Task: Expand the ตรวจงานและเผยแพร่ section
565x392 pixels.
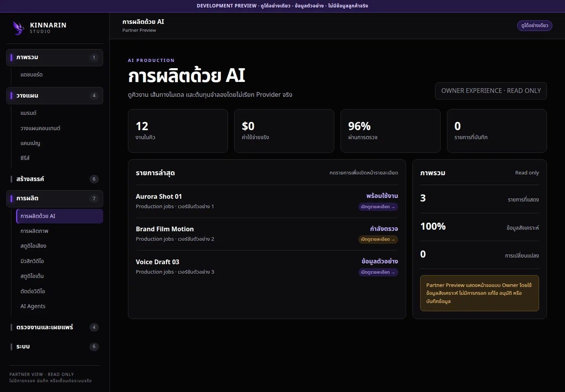Action: pyautogui.click(x=55, y=327)
